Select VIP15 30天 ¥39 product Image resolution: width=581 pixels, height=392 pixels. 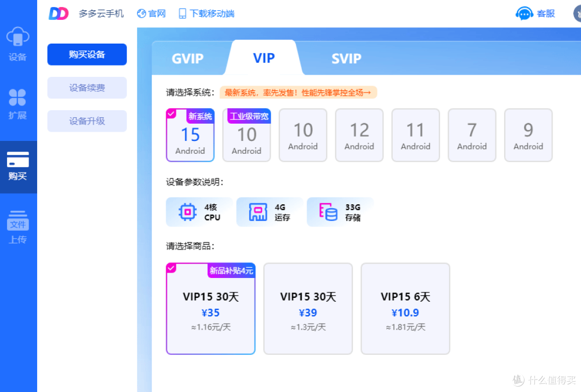pos(308,309)
